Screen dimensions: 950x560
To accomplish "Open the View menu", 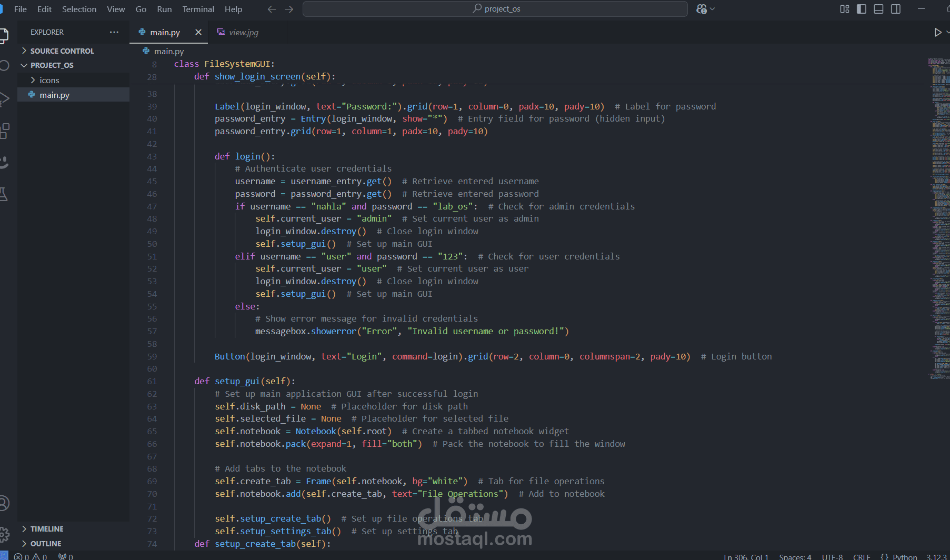I will (x=116, y=9).
